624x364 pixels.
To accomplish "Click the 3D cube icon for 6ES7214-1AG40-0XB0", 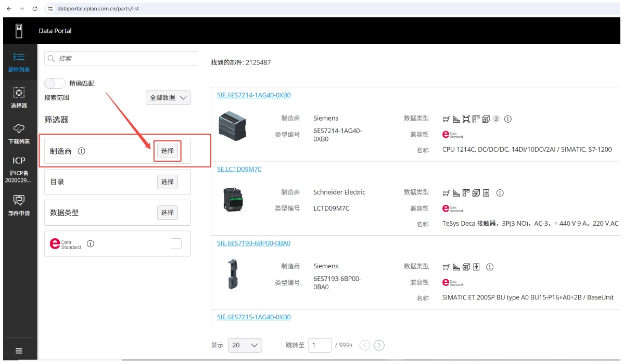I will point(486,119).
